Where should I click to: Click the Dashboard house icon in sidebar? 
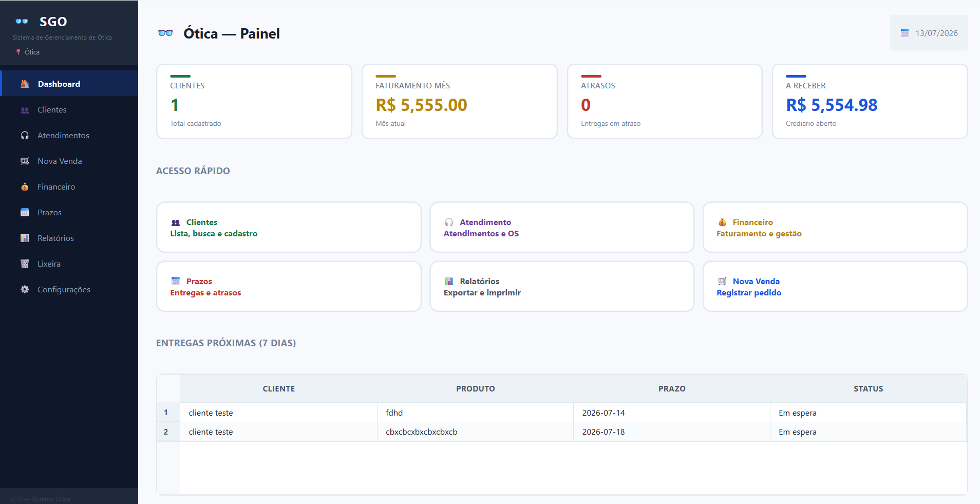click(x=25, y=84)
